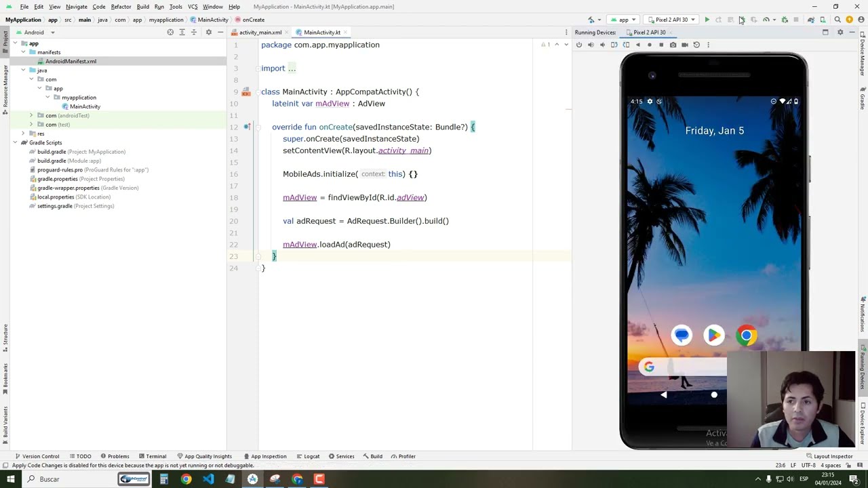Rotate emulator left icon
Image resolution: width=868 pixels, height=488 pixels.
[x=614, y=45]
